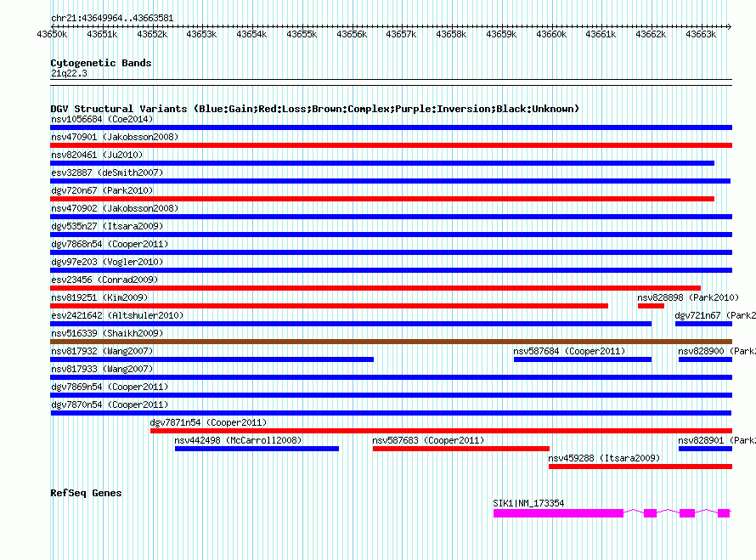
Task: Click the nsv817932 (Wang2007) blue bar
Action: 212,359
